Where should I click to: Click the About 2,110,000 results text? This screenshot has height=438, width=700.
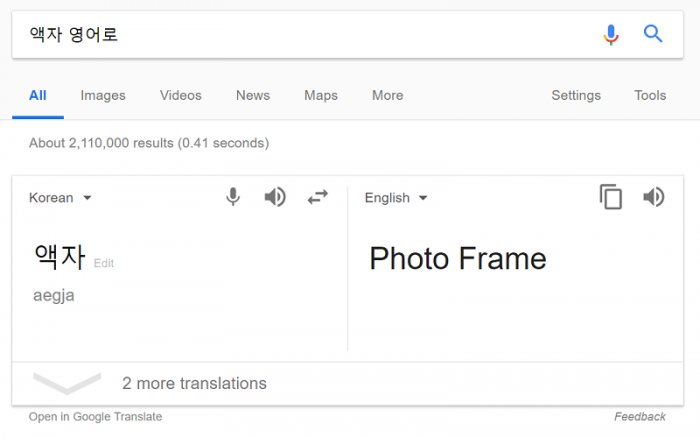(x=149, y=143)
